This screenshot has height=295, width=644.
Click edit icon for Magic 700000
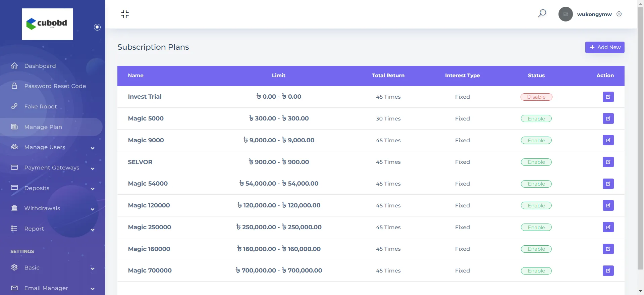(608, 271)
